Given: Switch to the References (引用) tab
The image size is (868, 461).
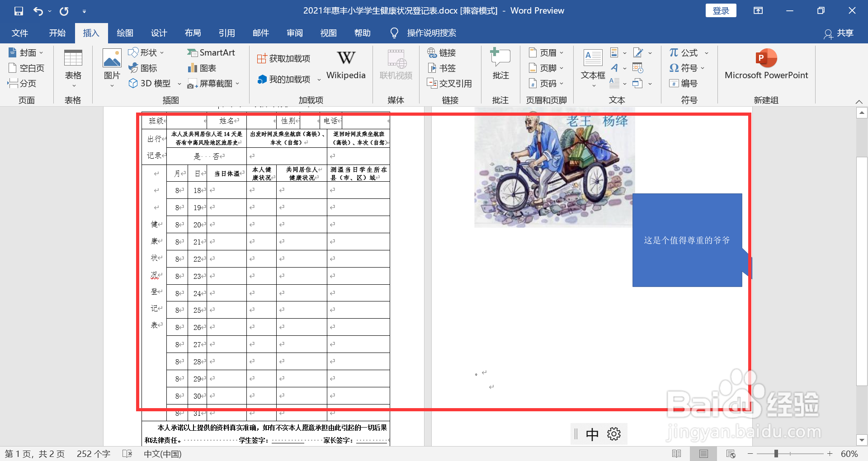Looking at the screenshot, I should point(227,33).
